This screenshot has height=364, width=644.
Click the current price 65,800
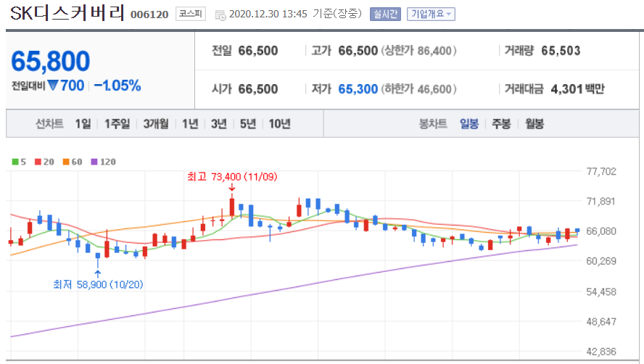51,61
